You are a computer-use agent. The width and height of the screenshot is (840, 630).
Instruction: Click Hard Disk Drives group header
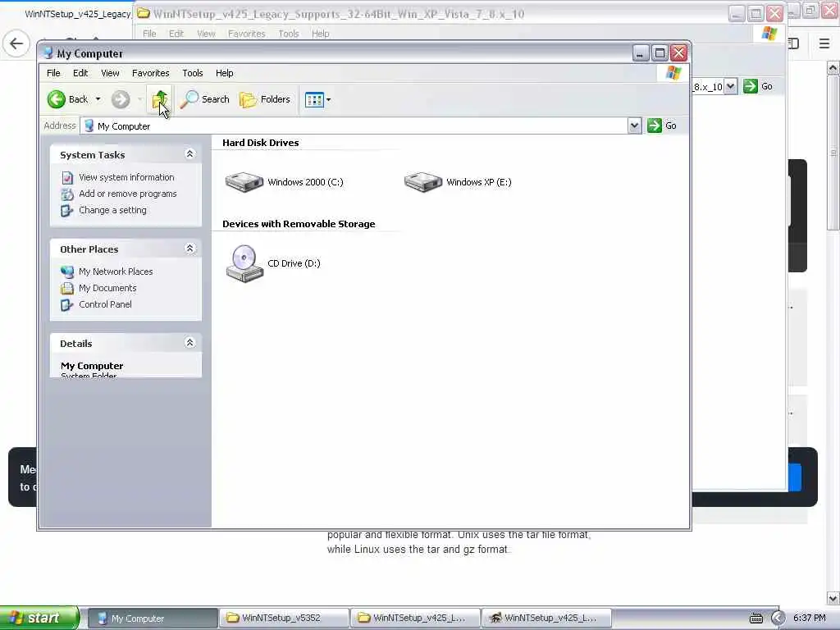tap(260, 143)
